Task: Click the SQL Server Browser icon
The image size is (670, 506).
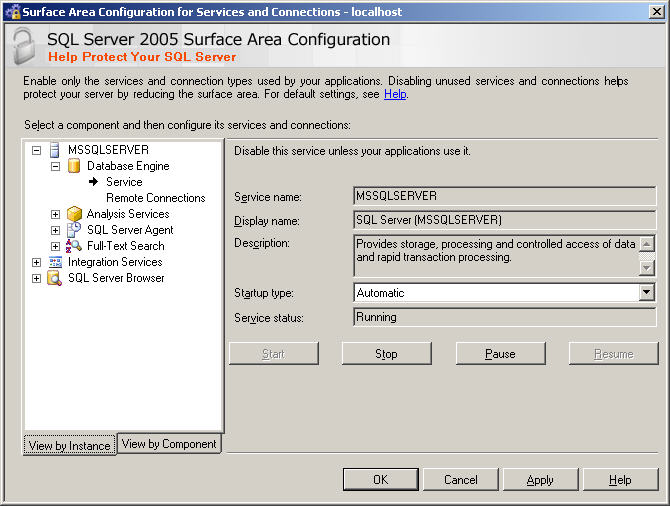Action: point(54,278)
